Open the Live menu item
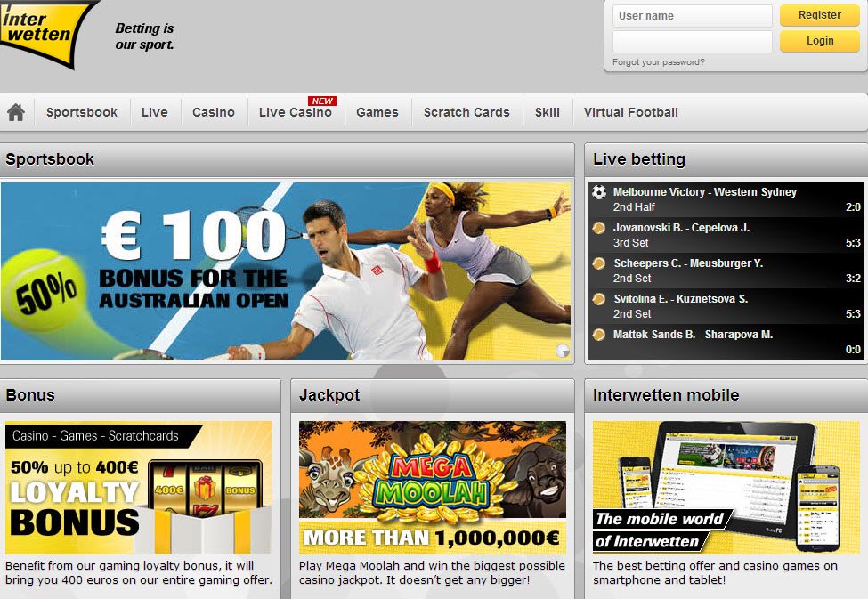 tap(154, 112)
